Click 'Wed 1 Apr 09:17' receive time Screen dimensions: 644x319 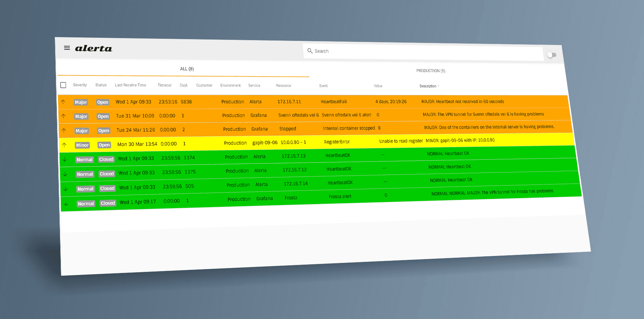tap(138, 202)
